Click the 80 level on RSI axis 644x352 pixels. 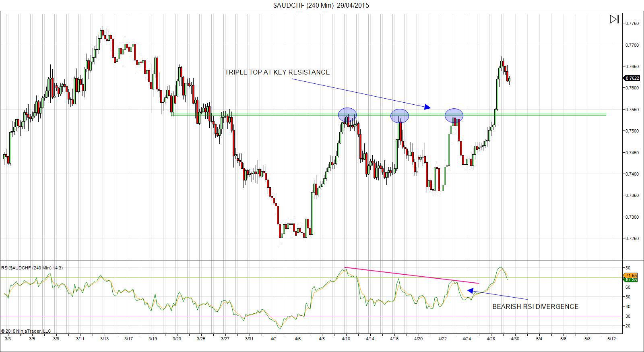[629, 268]
